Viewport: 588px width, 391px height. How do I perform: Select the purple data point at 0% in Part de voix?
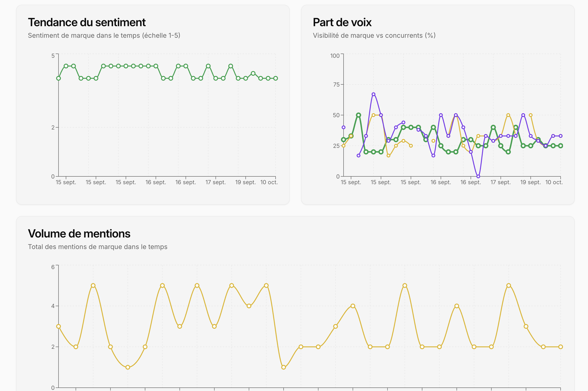478,176
